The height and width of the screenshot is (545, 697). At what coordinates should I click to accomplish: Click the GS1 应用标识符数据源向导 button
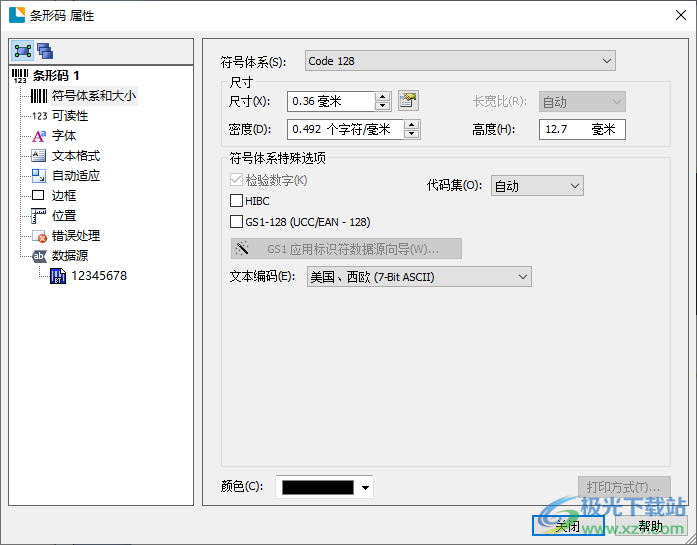pyautogui.click(x=346, y=249)
